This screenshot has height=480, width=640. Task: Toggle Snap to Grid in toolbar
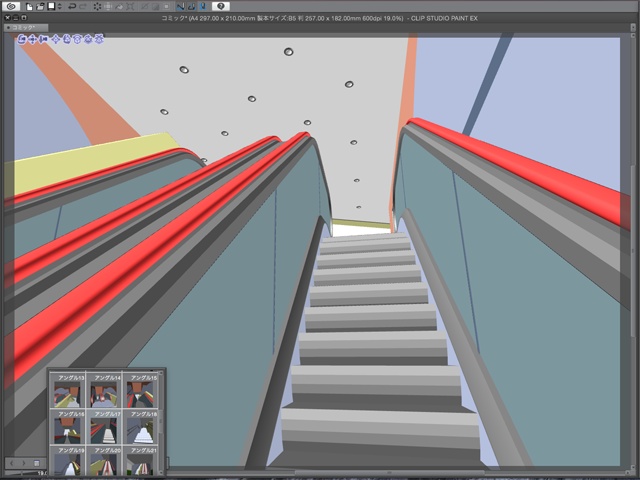coord(203,7)
